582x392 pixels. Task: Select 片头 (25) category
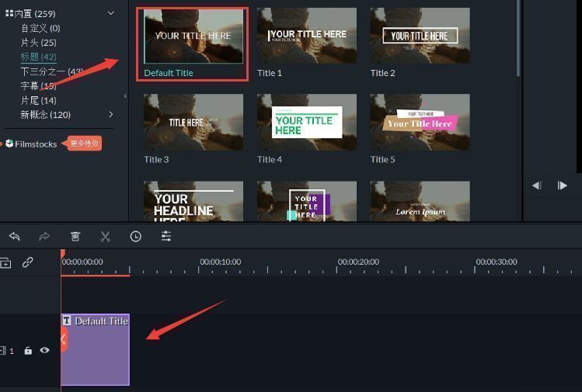pyautogui.click(x=39, y=42)
